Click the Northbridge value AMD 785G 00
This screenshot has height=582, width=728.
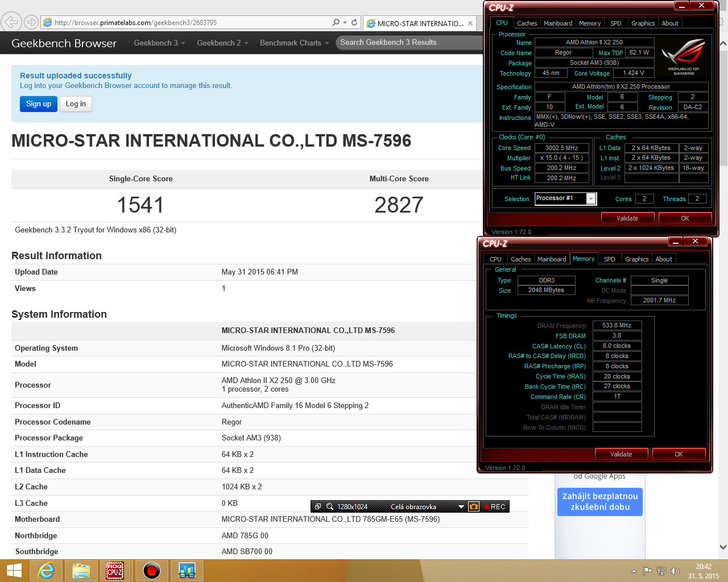[x=245, y=535]
